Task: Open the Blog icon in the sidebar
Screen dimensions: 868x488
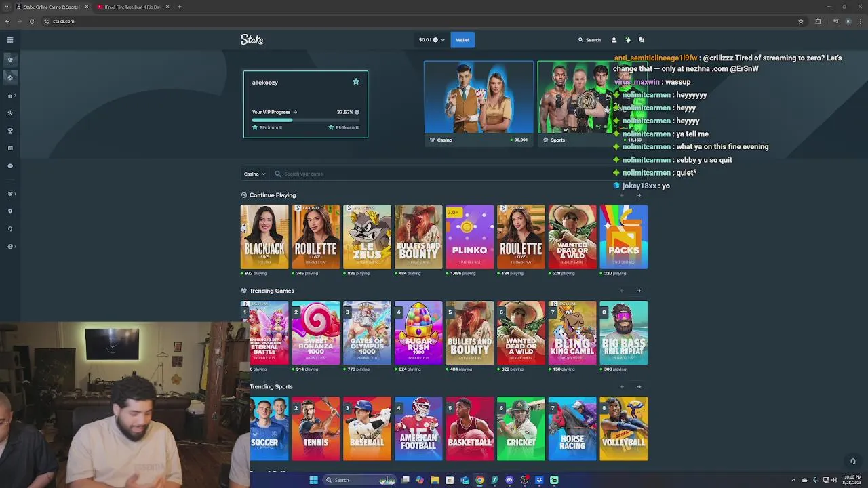Action: click(x=9, y=148)
